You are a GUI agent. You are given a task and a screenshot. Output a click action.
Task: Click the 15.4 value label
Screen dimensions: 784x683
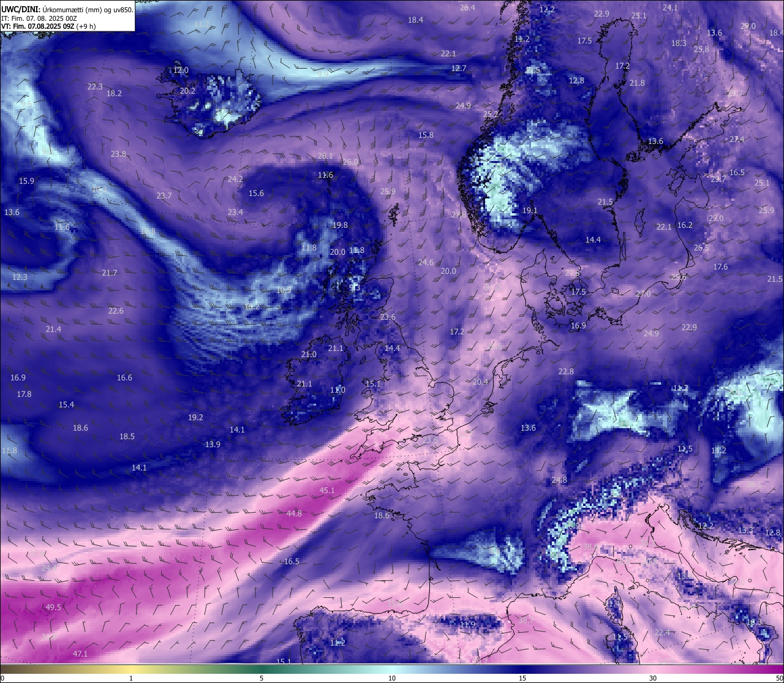66,404
